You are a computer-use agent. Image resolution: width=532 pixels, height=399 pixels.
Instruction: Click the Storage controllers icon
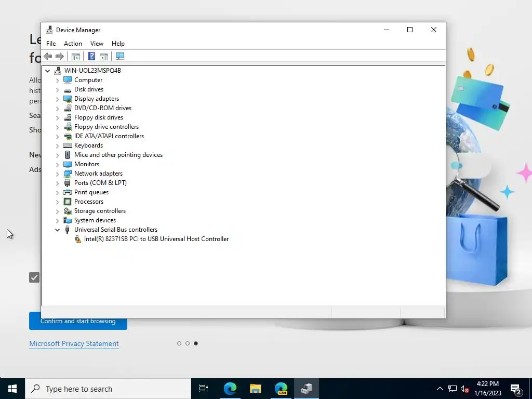pos(68,211)
